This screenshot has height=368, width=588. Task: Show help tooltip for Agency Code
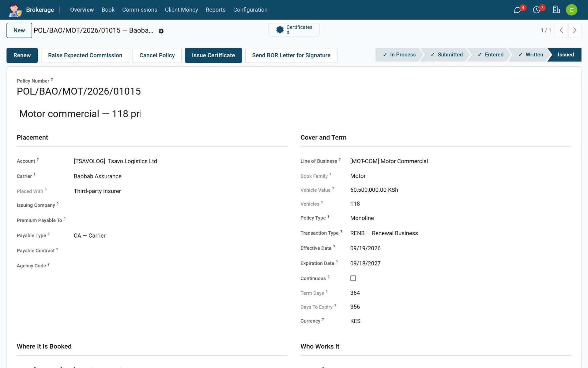click(48, 264)
